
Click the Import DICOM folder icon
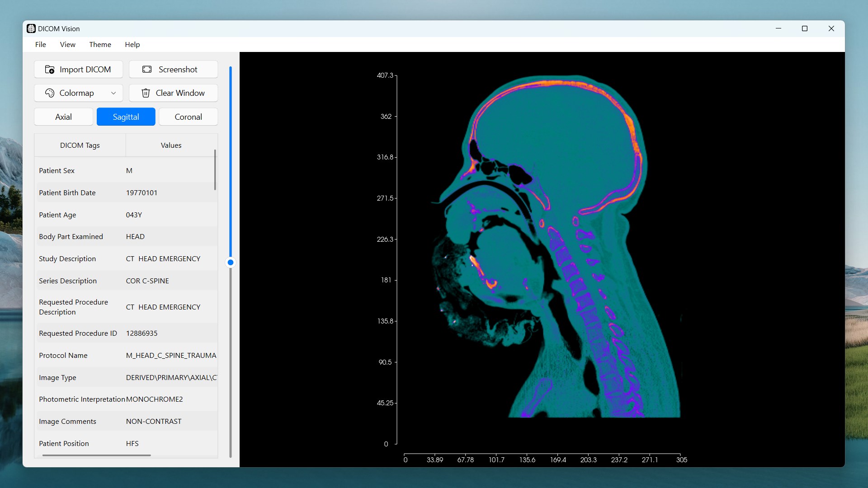(x=50, y=70)
